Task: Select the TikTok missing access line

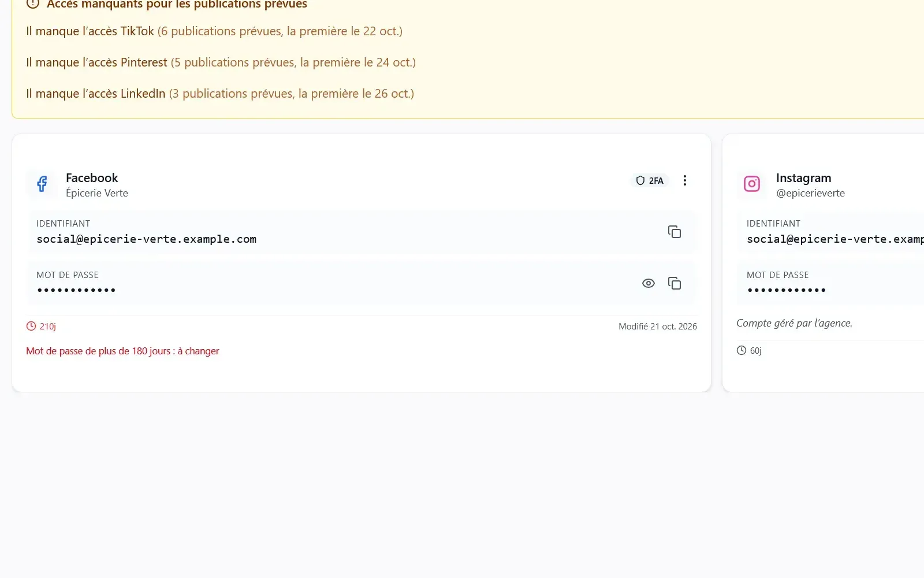Action: (214, 31)
